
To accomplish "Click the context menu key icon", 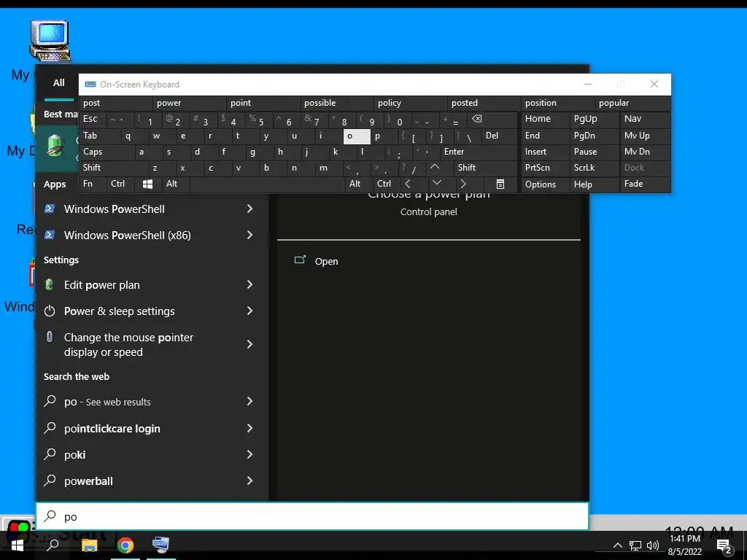I will 500,184.
